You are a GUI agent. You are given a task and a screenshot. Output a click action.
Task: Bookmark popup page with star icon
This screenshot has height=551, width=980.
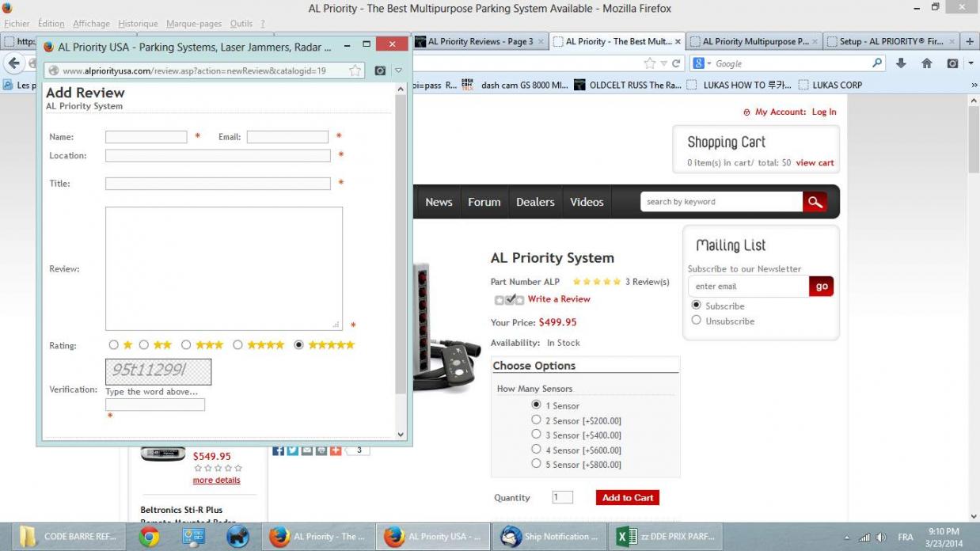355,70
